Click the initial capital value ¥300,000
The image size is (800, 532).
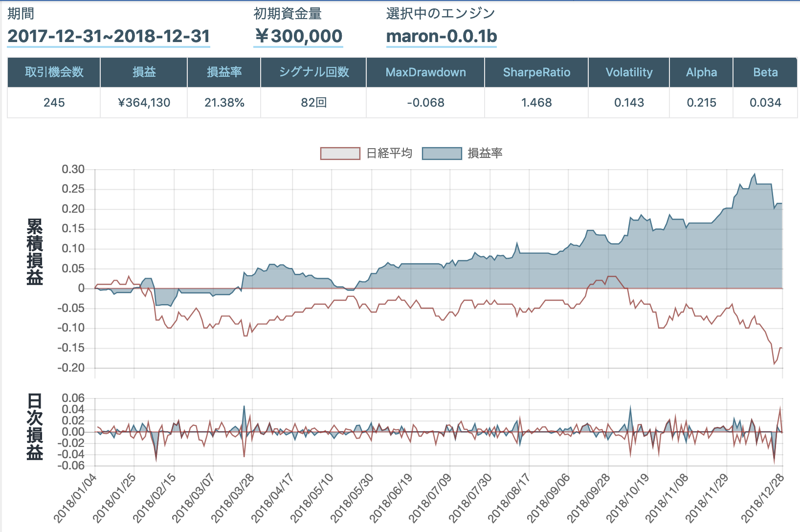point(298,36)
